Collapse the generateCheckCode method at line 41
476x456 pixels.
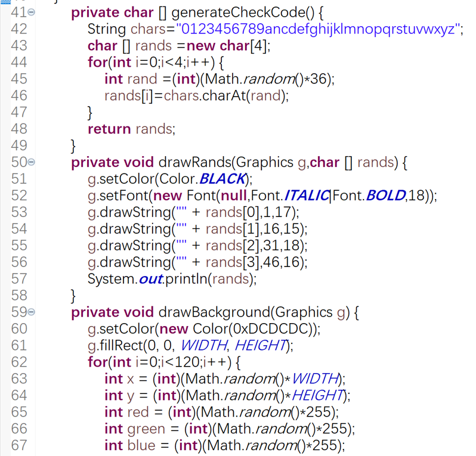pos(32,13)
